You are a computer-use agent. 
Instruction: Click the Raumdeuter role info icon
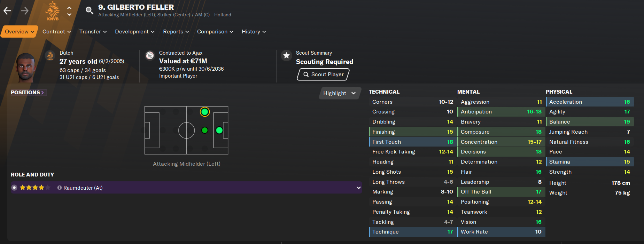(x=60, y=188)
